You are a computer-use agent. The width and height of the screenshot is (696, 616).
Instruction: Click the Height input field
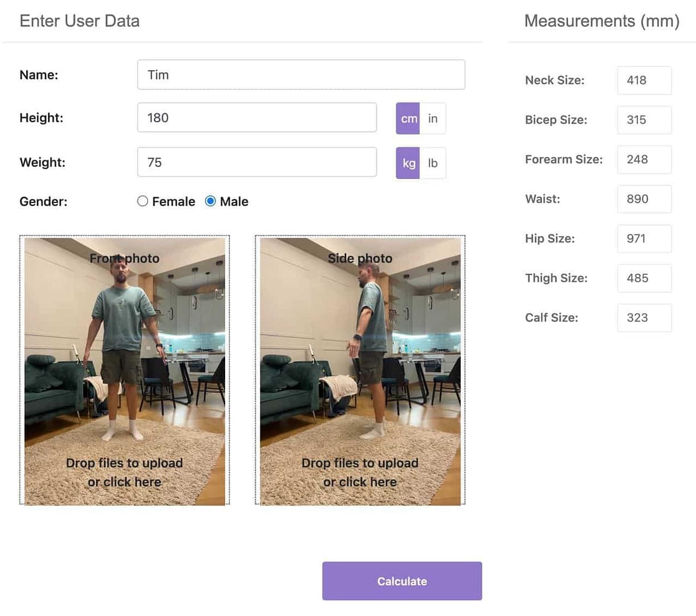(x=257, y=118)
